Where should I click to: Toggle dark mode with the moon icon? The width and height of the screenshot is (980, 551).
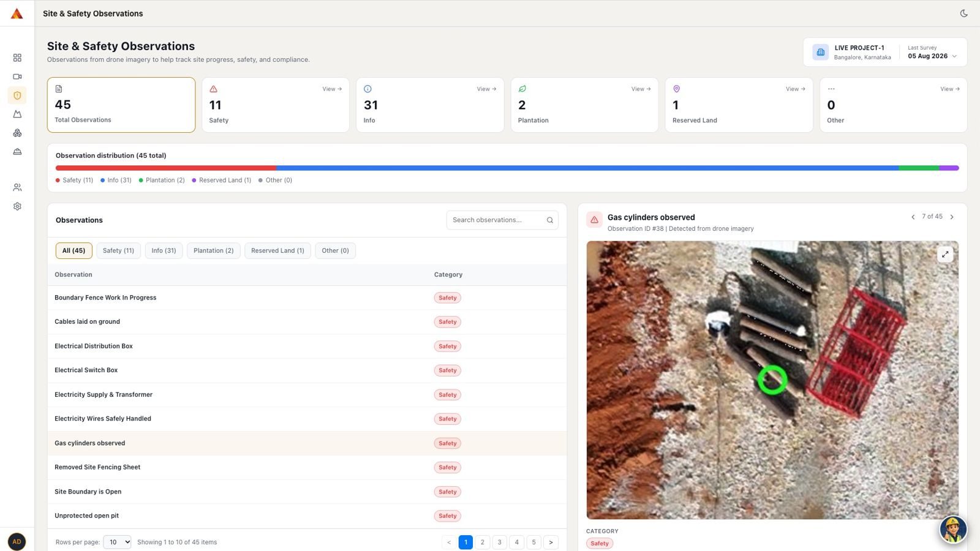click(963, 13)
